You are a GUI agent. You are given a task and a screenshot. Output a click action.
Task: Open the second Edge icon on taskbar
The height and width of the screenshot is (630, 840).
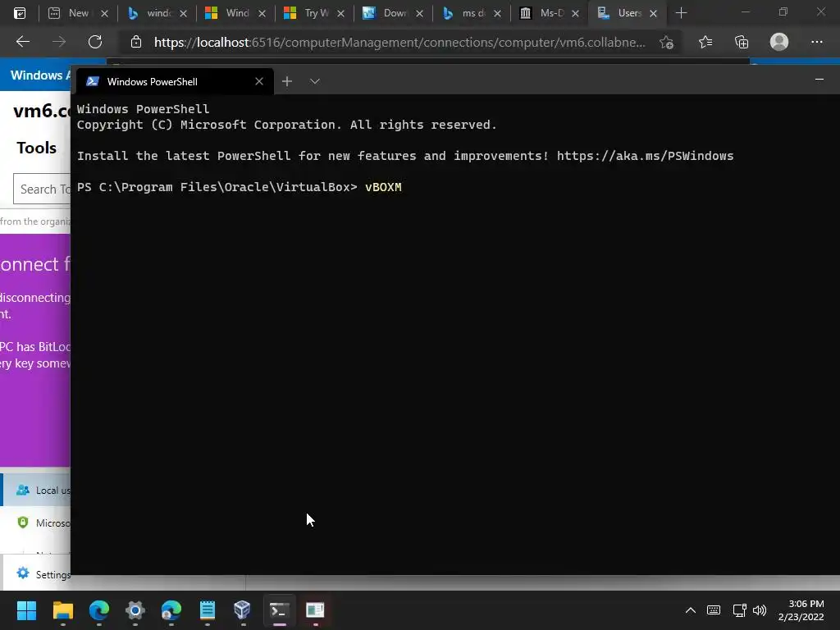click(171, 610)
